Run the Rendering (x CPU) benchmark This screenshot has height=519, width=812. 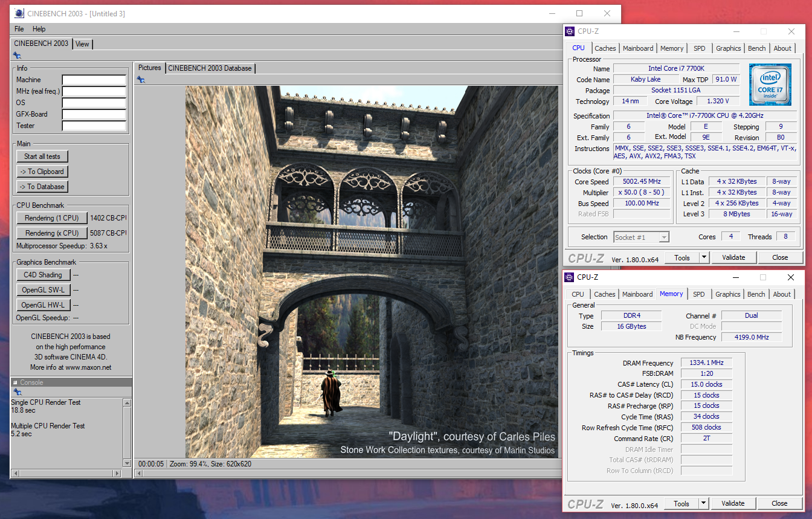pos(52,233)
